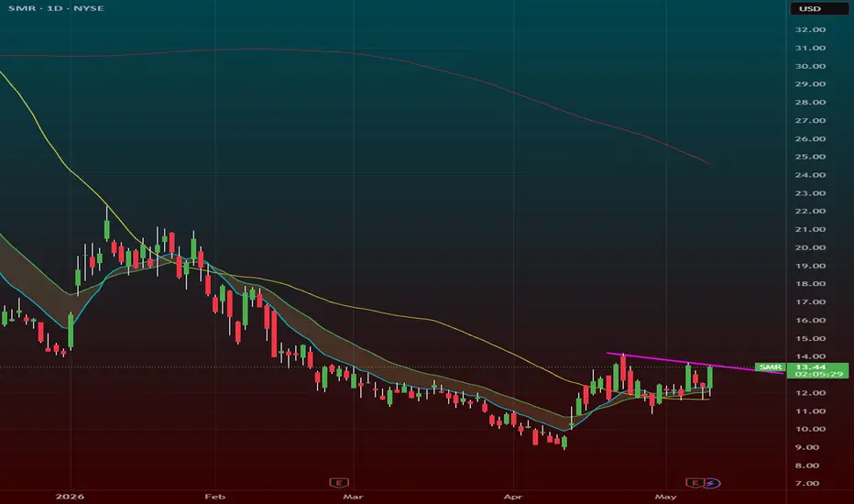Click the 32.00 price axis label

coord(810,29)
